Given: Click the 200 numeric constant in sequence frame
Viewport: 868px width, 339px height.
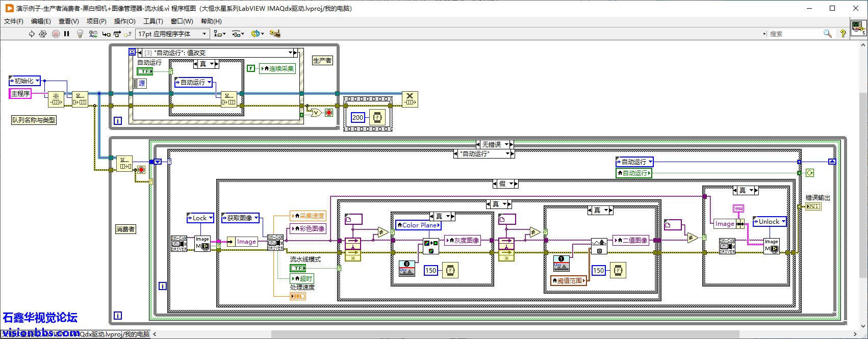Looking at the screenshot, I should point(358,118).
